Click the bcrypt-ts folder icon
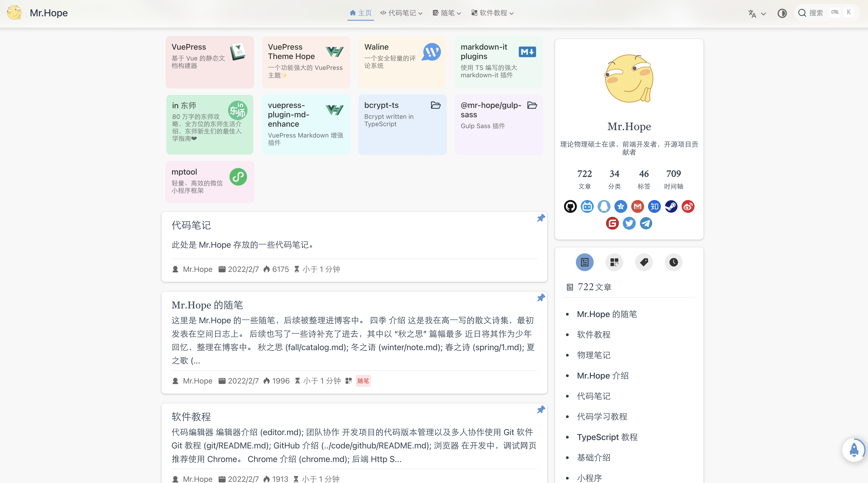Image resolution: width=868 pixels, height=483 pixels. 436,105
